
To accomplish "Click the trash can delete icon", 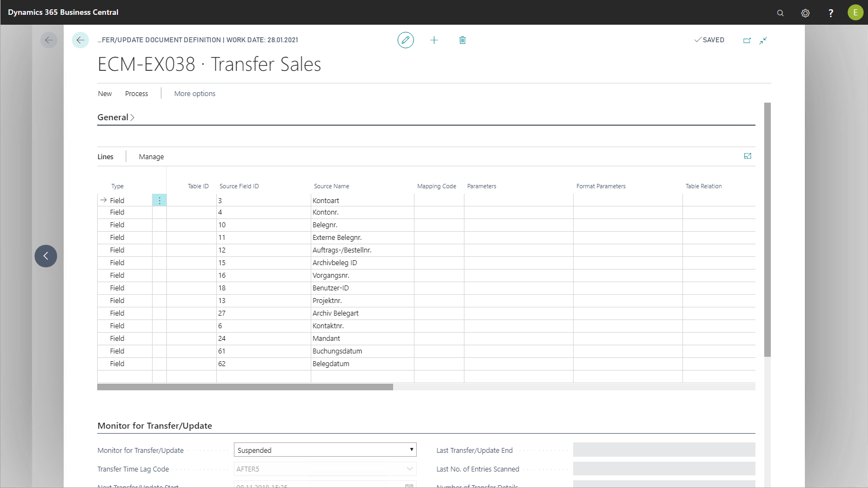I will tap(462, 40).
